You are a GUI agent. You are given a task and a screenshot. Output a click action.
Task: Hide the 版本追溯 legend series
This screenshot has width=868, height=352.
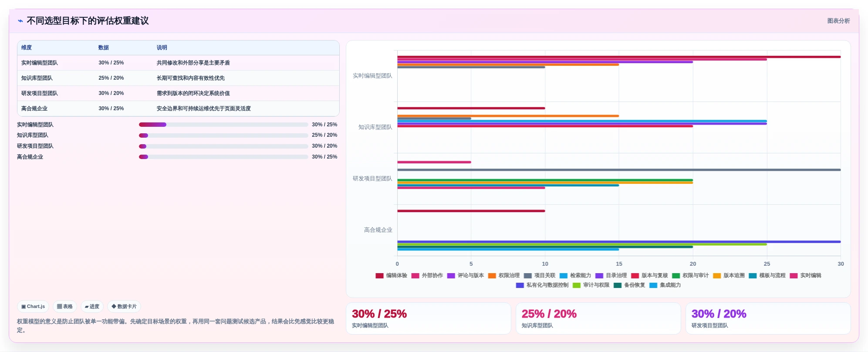tap(728, 276)
